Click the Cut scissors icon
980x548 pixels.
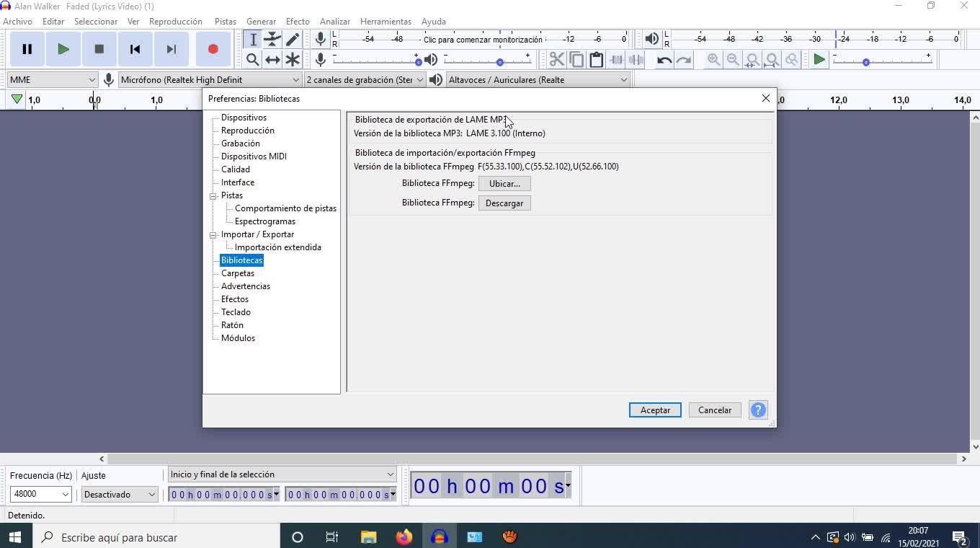click(557, 60)
